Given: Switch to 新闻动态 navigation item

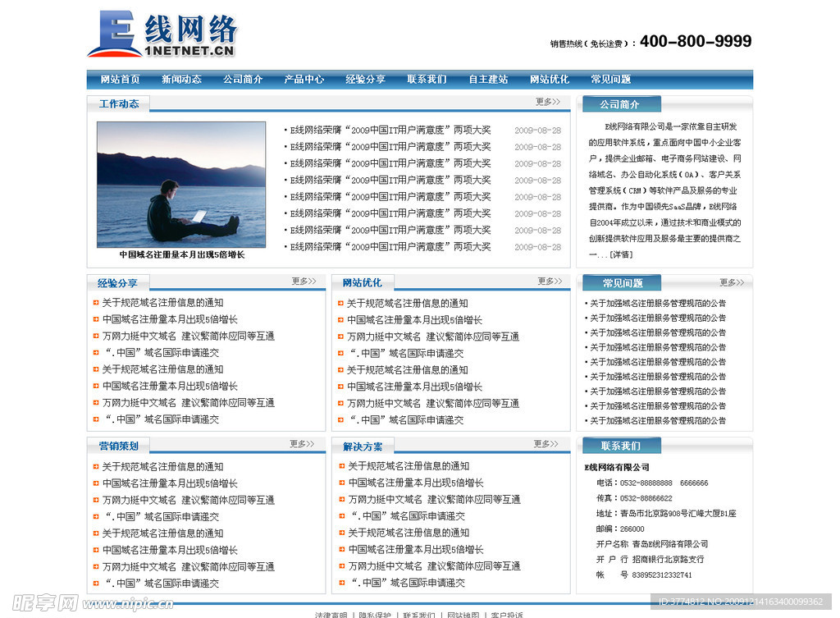Looking at the screenshot, I should (182, 80).
